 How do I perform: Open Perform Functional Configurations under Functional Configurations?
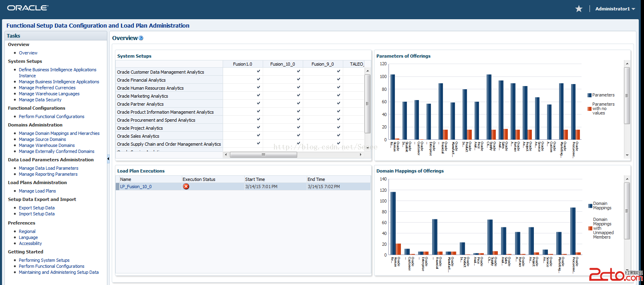click(x=51, y=116)
